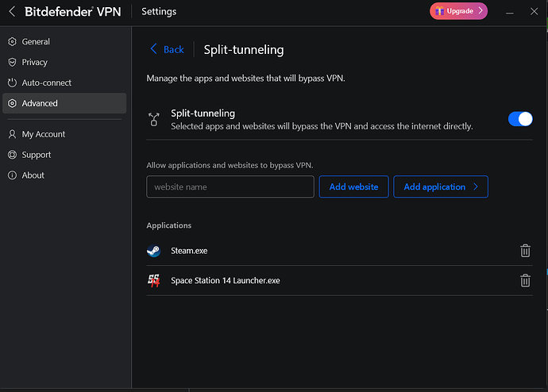Click the About info icon

(12, 175)
